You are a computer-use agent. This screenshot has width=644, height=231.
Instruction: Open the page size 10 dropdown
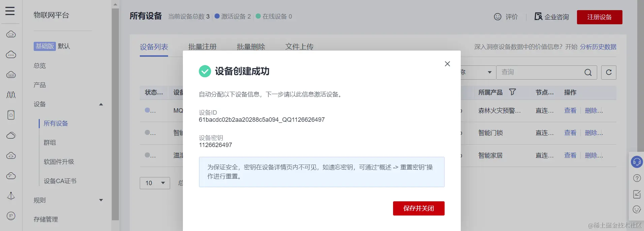pyautogui.click(x=155, y=183)
